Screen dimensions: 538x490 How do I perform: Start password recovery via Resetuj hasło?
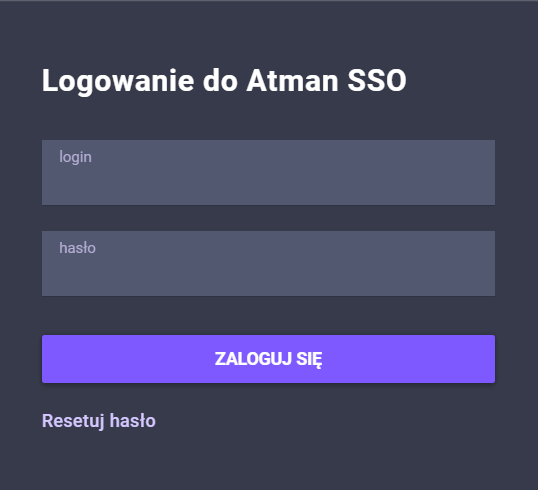(x=99, y=421)
